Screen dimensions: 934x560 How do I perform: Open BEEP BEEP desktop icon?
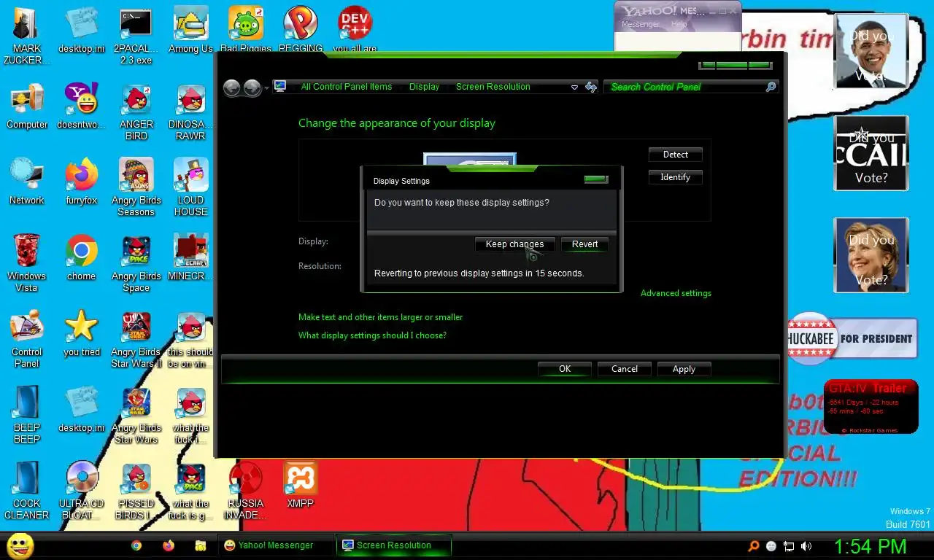click(27, 415)
